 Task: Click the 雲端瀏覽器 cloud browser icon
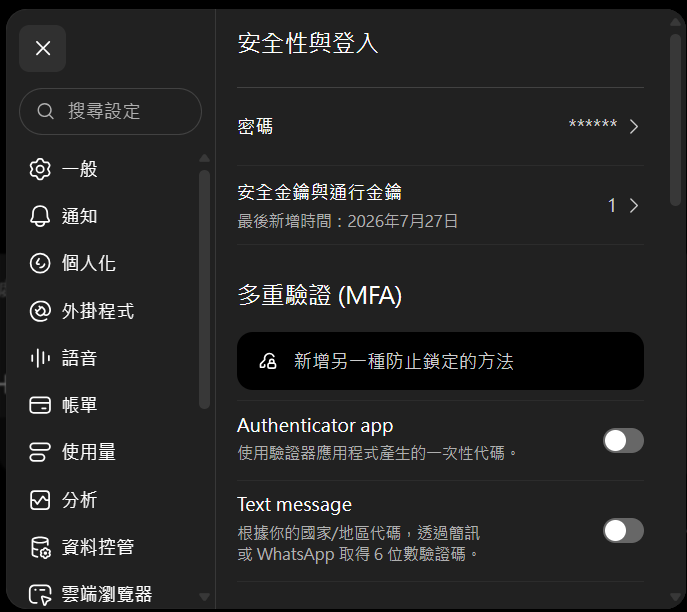[x=40, y=595]
